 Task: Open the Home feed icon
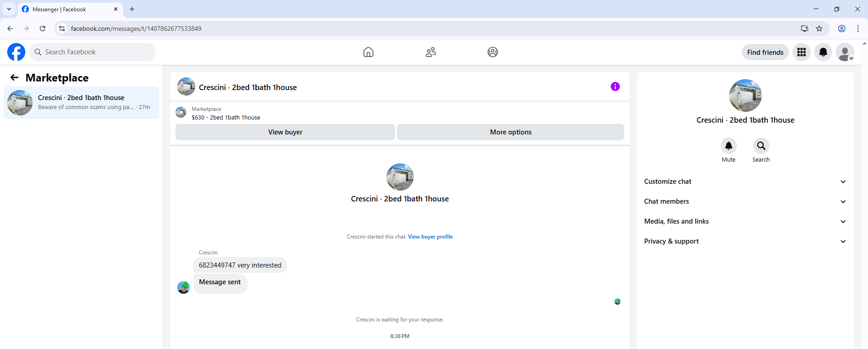coord(368,52)
